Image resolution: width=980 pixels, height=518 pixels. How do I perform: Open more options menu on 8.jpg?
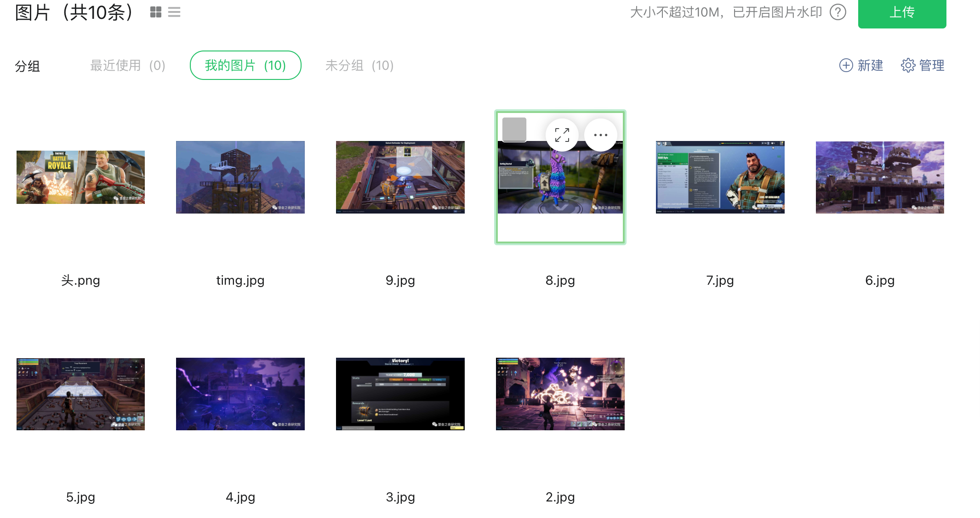[x=601, y=135]
